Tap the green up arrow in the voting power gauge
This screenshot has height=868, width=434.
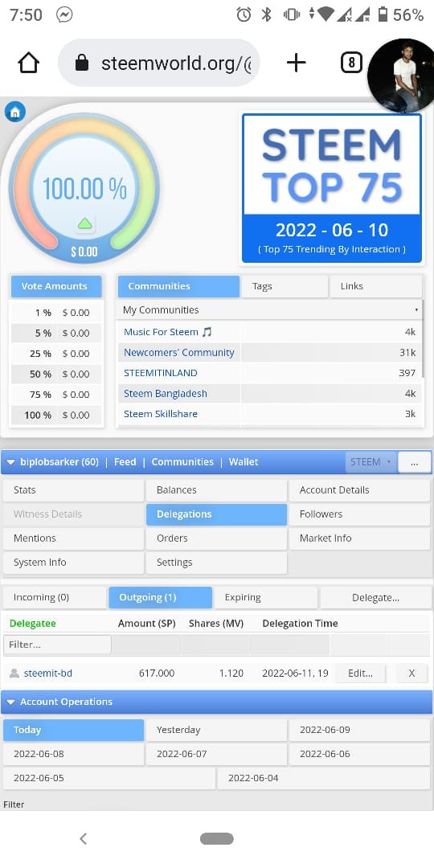coord(84,223)
